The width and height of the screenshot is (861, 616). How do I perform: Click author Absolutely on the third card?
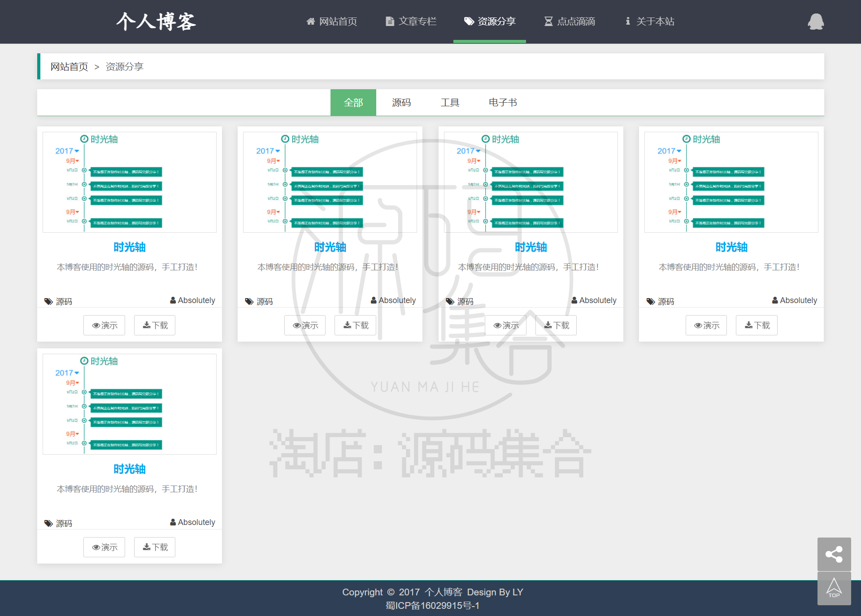[594, 300]
